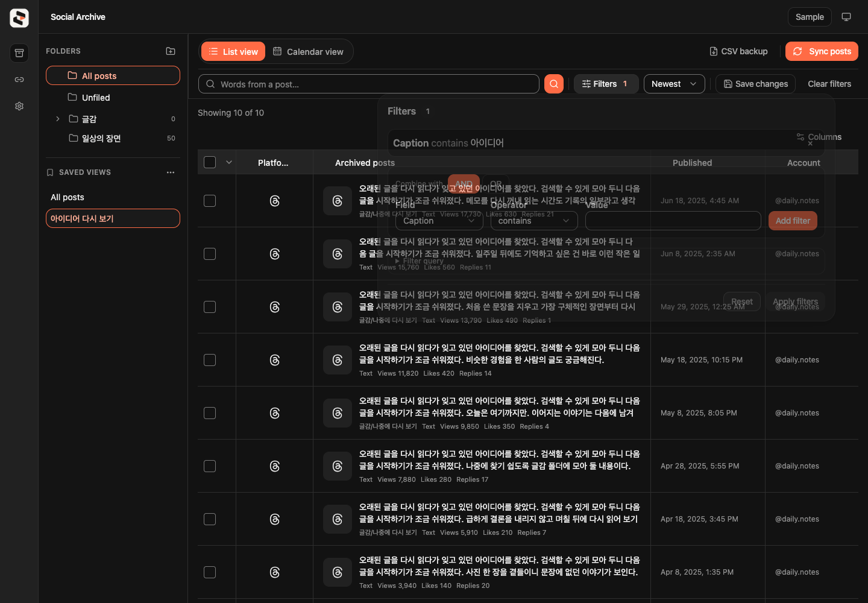Open the Operator dropdown showing contains
The width and height of the screenshot is (868, 603).
tap(534, 221)
